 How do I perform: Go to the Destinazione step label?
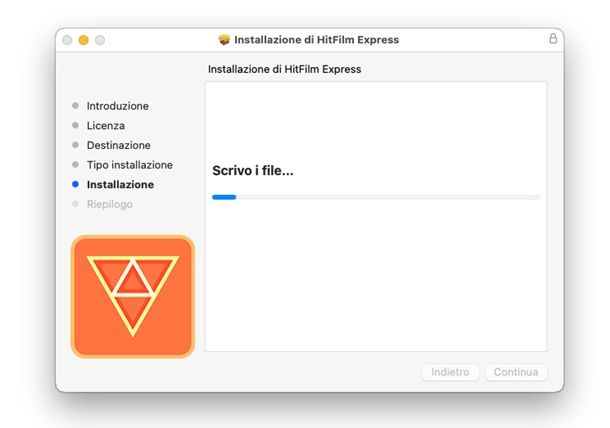pyautogui.click(x=118, y=145)
